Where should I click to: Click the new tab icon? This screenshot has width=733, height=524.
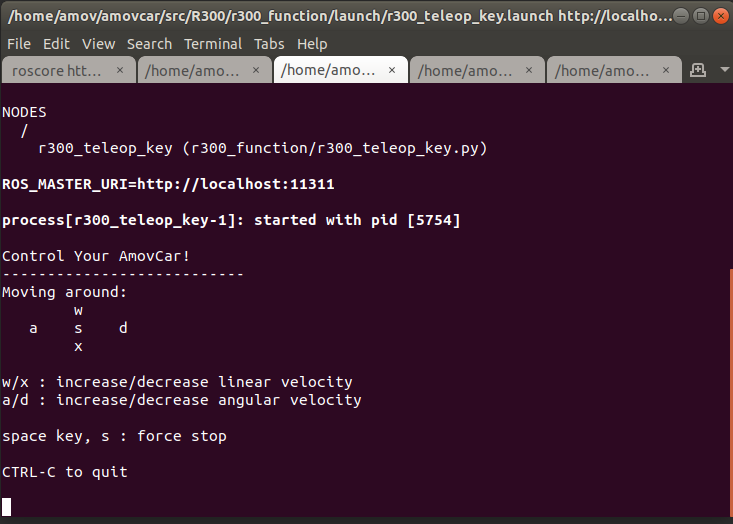point(697,70)
